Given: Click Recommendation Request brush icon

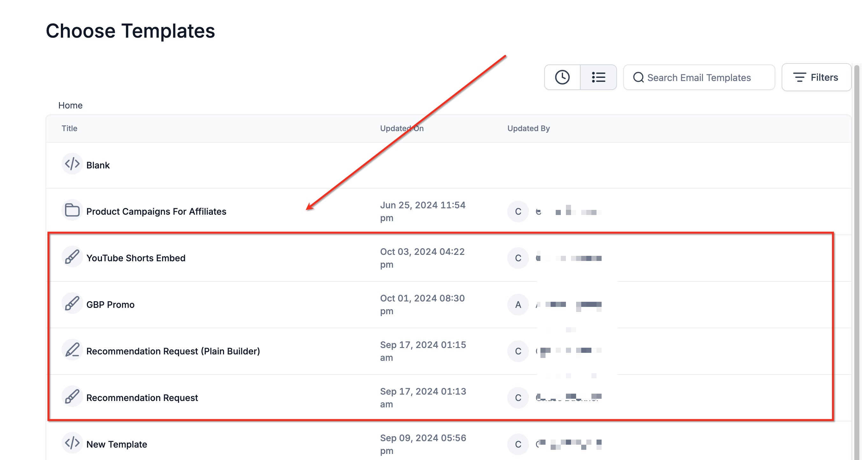Looking at the screenshot, I should pyautogui.click(x=72, y=396).
